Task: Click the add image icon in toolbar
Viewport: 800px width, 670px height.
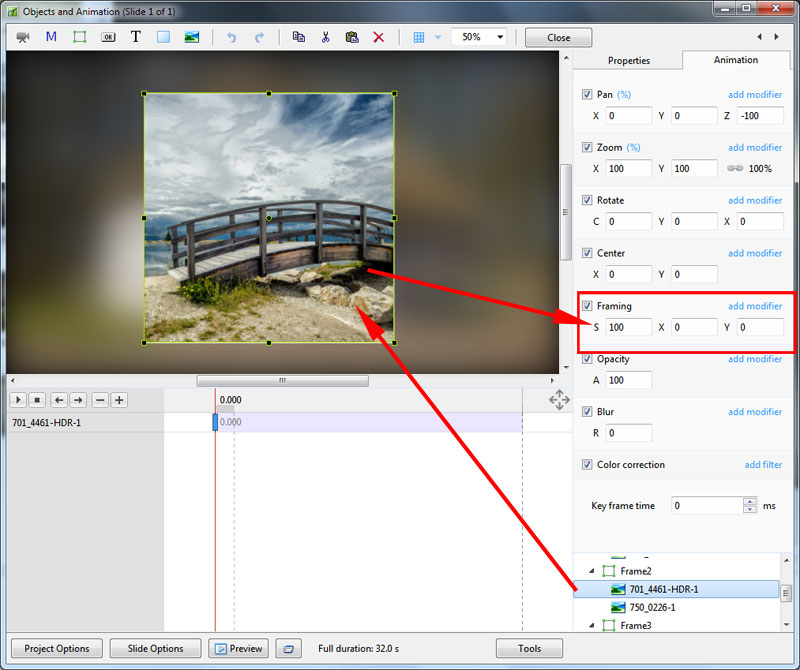Action: click(191, 37)
